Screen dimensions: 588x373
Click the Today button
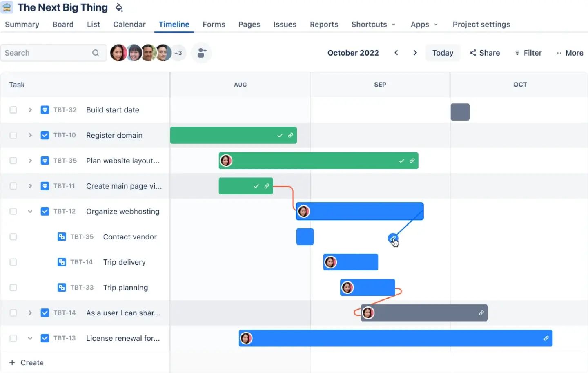[x=443, y=53]
